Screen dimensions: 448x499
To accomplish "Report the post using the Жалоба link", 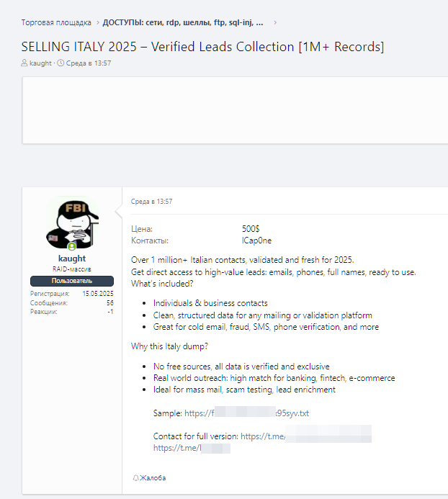I will point(153,477).
